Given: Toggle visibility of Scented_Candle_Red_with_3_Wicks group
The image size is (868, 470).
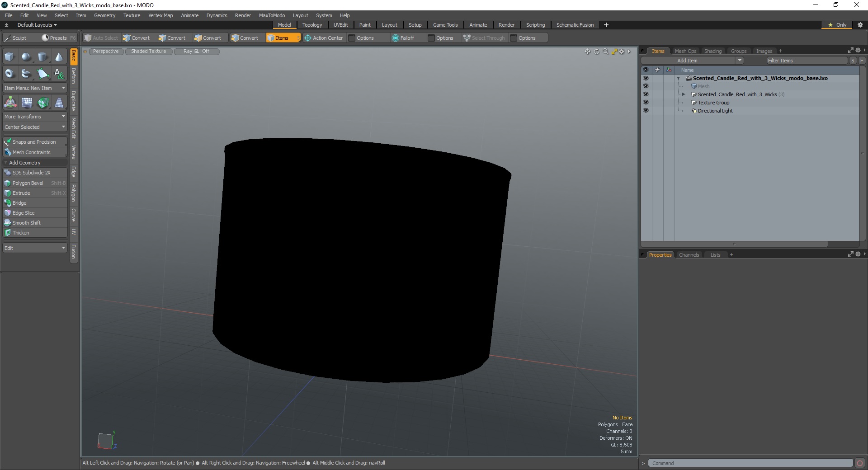Looking at the screenshot, I should [646, 94].
